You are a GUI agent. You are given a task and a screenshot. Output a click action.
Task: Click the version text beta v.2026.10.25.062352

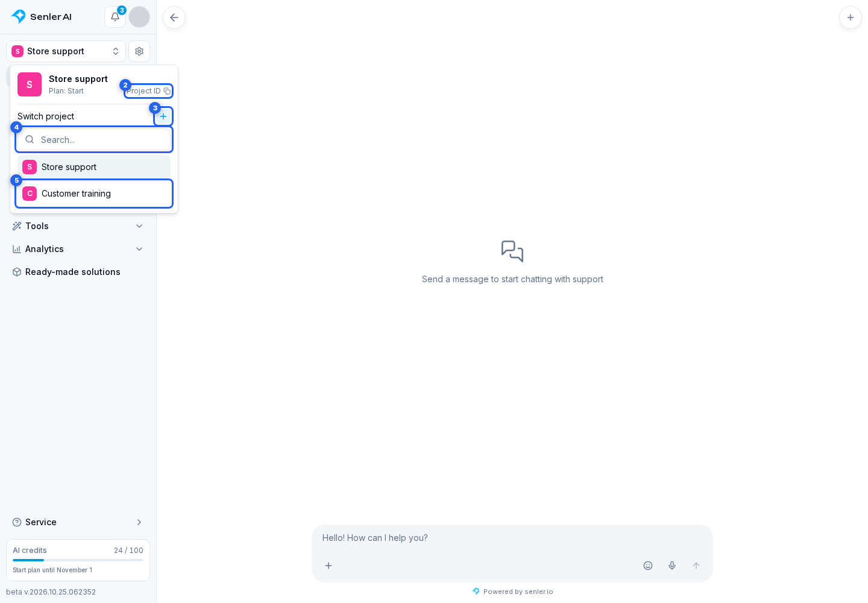(51, 592)
